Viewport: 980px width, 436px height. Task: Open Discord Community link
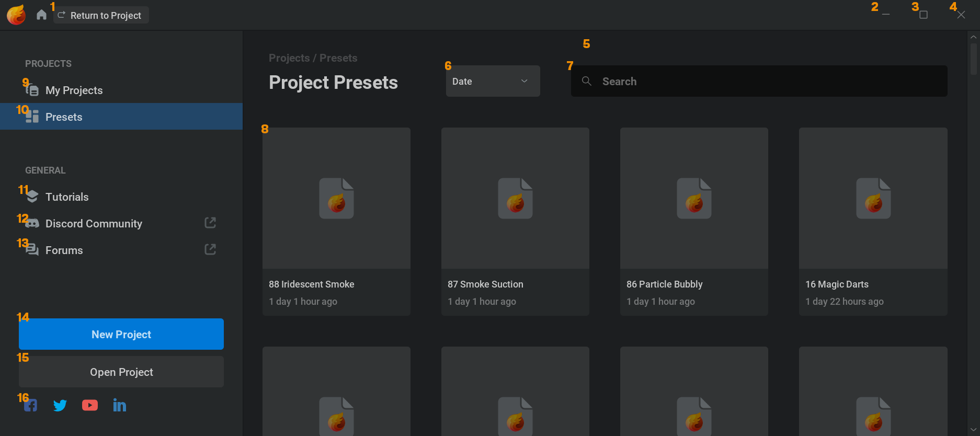click(121, 223)
